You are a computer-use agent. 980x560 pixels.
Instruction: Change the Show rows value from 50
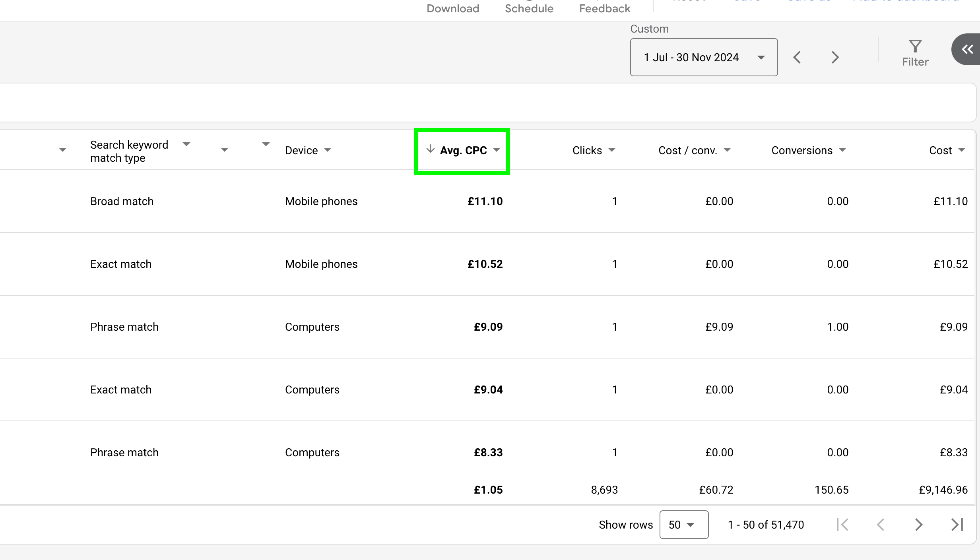pos(684,525)
